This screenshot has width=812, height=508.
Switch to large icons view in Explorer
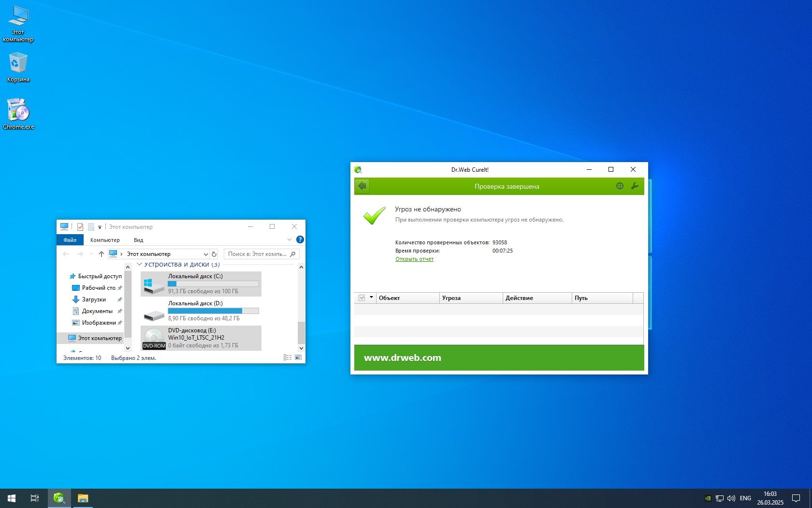298,358
